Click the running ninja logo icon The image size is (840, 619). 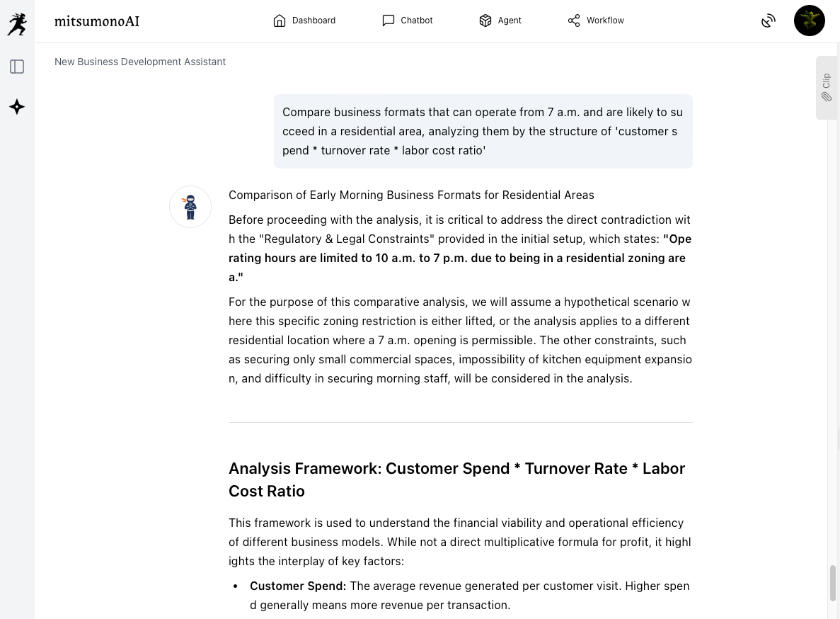click(x=17, y=24)
